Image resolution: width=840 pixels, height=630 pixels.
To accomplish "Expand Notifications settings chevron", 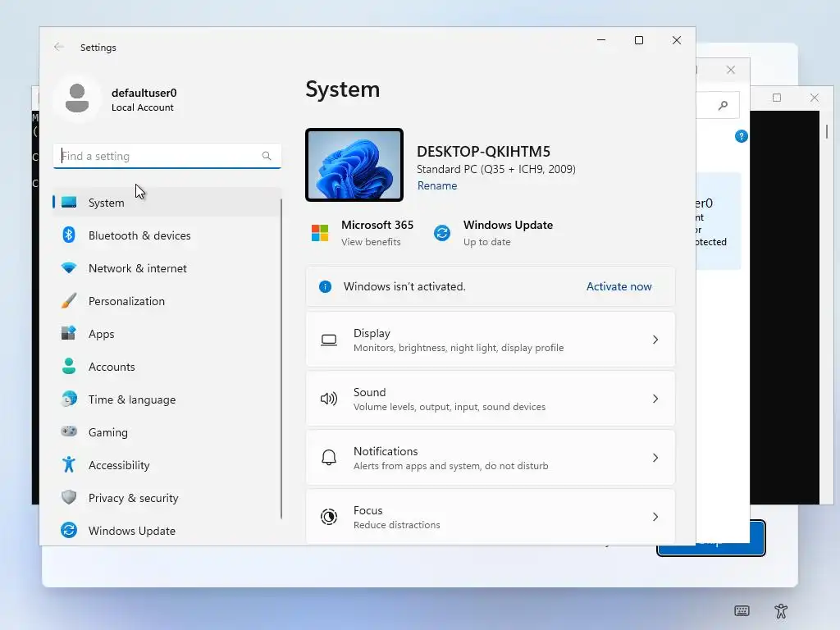I will 655,458.
